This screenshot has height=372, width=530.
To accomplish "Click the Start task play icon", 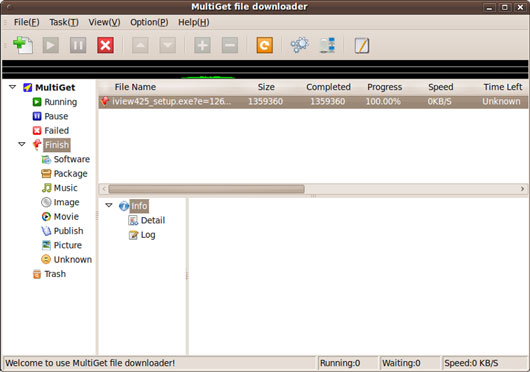I will 51,45.
